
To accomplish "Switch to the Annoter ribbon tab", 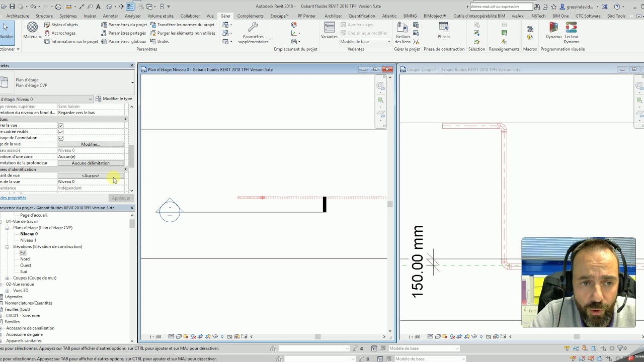I will [110, 16].
